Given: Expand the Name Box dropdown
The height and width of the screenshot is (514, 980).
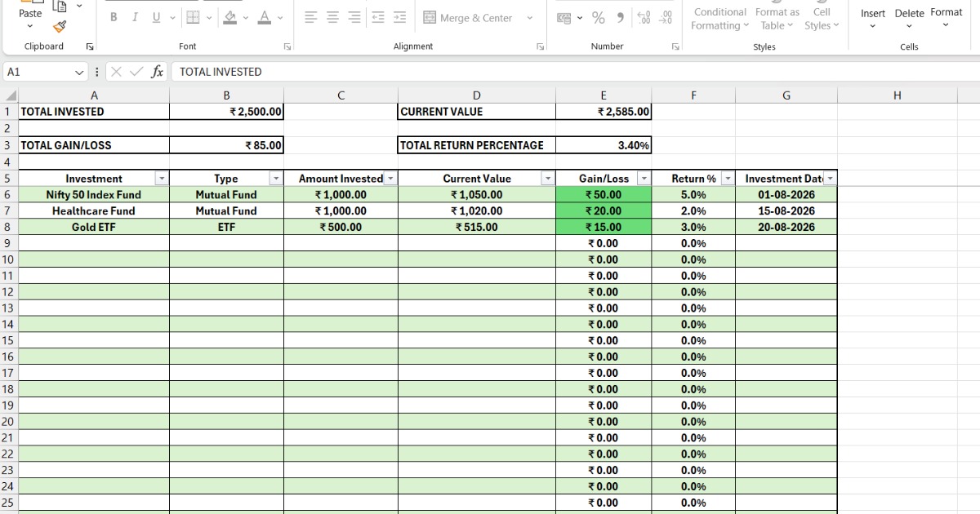Looking at the screenshot, I should 79,72.
